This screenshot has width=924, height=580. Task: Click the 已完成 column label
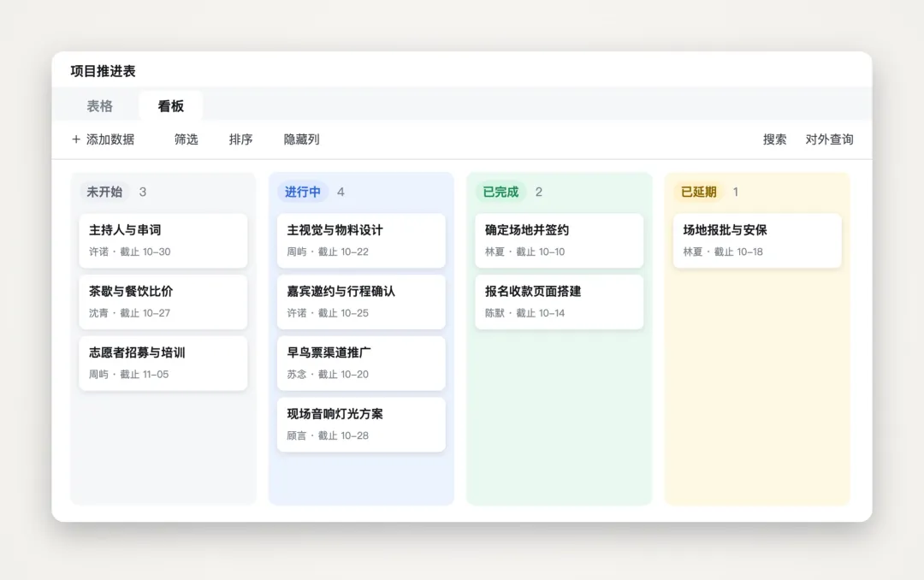[500, 192]
